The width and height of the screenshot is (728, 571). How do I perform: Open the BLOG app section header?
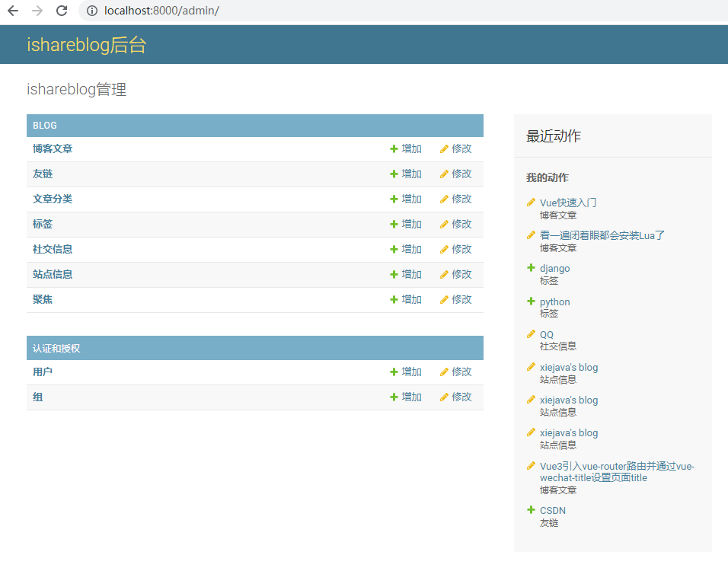(x=45, y=126)
